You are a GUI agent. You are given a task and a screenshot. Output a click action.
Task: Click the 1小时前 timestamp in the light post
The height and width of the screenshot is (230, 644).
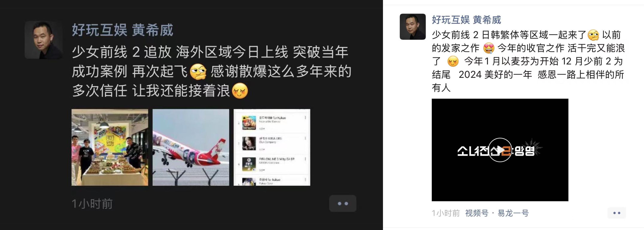[446, 213]
